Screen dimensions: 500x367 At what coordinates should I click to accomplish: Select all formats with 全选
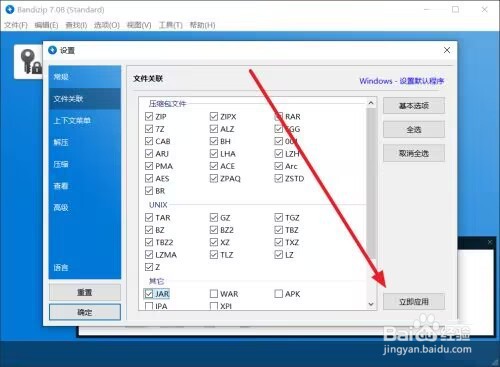click(x=414, y=129)
